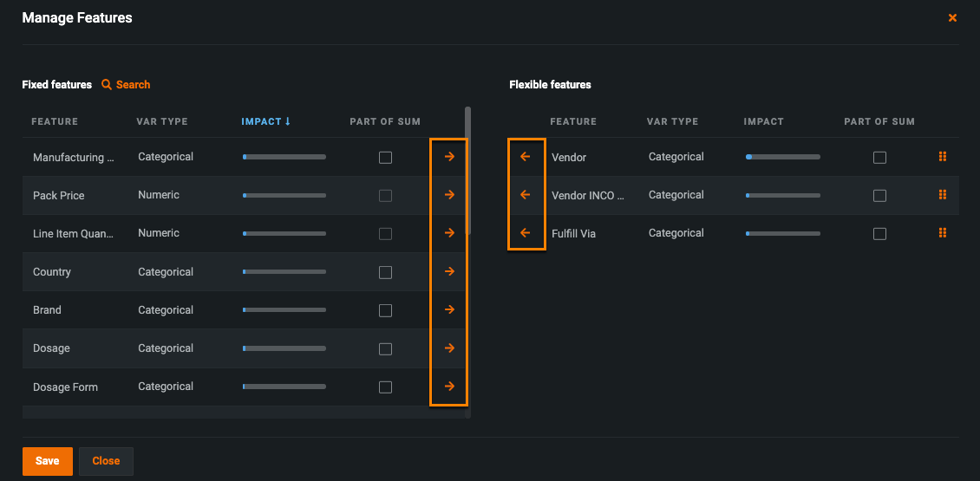Image resolution: width=980 pixels, height=481 pixels.
Task: Click the impact bar for Vendor
Action: (x=782, y=157)
